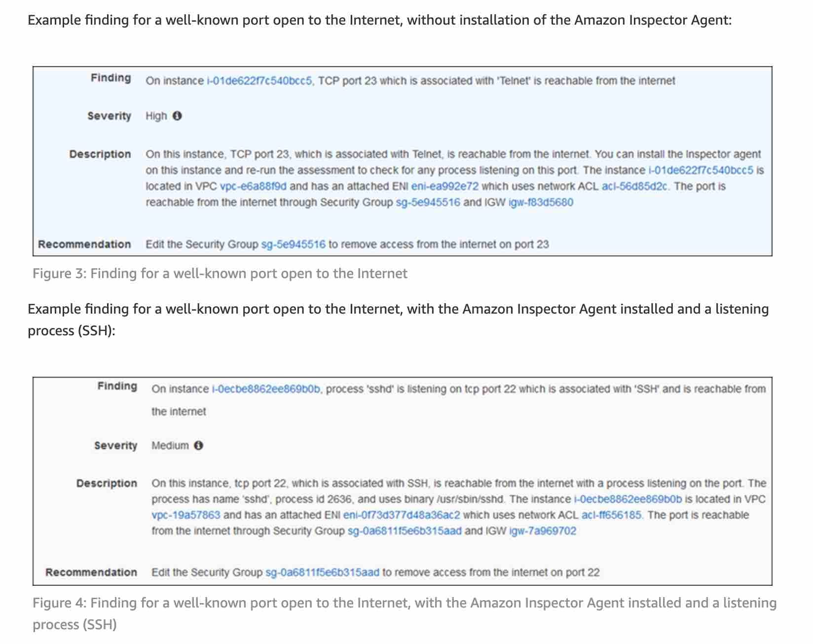Open network ACL link acl-ff656185
The width and height of the screenshot is (813, 644).
(612, 515)
